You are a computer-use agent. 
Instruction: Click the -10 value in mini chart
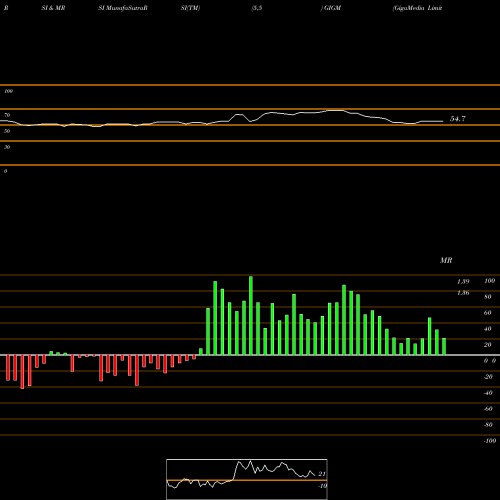coord(322,486)
